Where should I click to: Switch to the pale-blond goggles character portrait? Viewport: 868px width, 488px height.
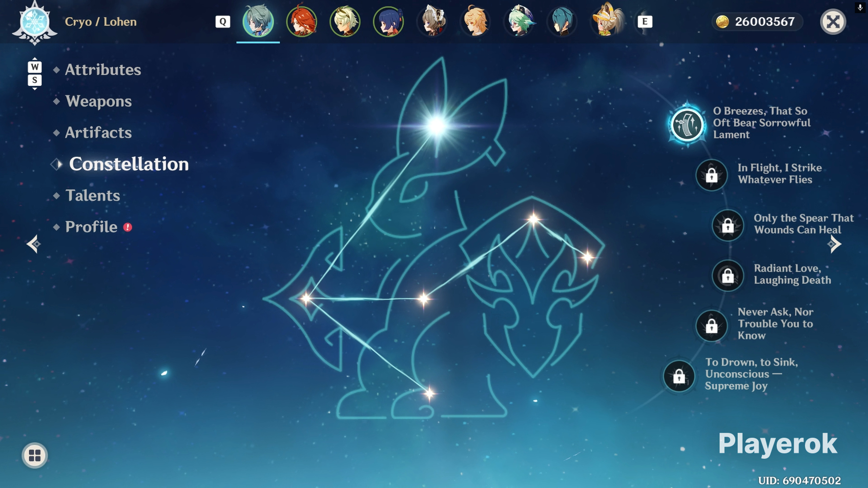tap(345, 21)
